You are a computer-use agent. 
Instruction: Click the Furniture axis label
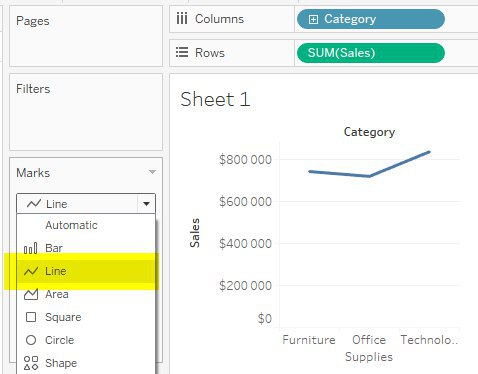coord(309,340)
